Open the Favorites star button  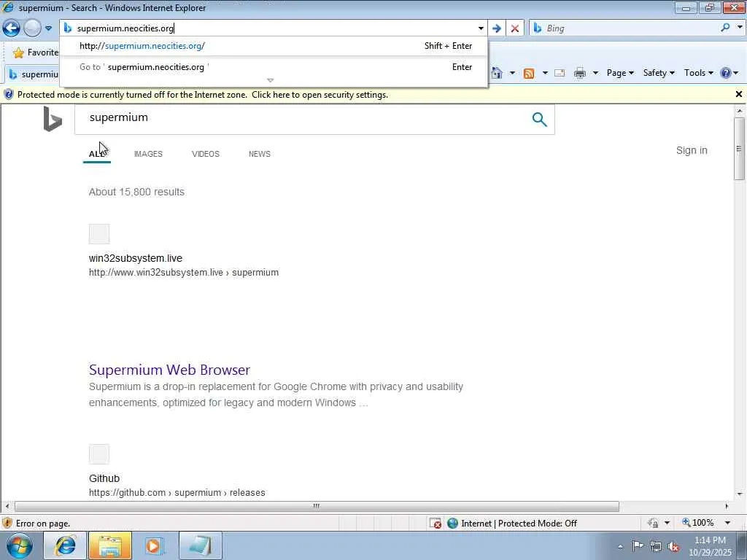click(35, 52)
